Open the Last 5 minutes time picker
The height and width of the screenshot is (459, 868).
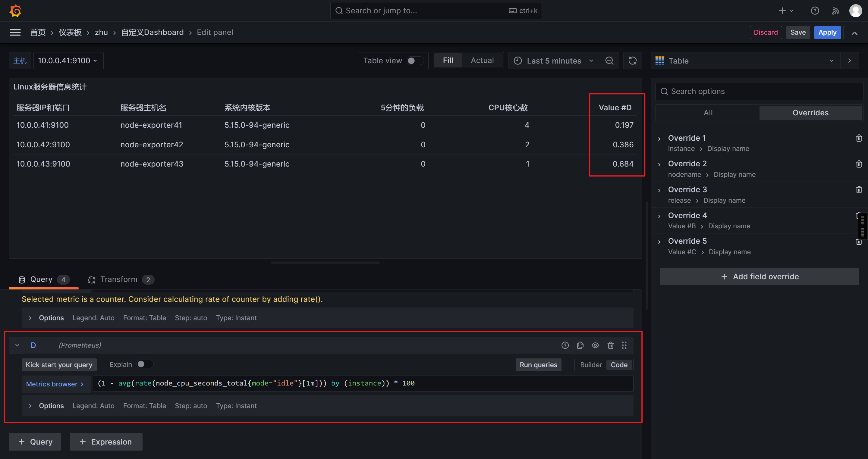[x=554, y=61]
